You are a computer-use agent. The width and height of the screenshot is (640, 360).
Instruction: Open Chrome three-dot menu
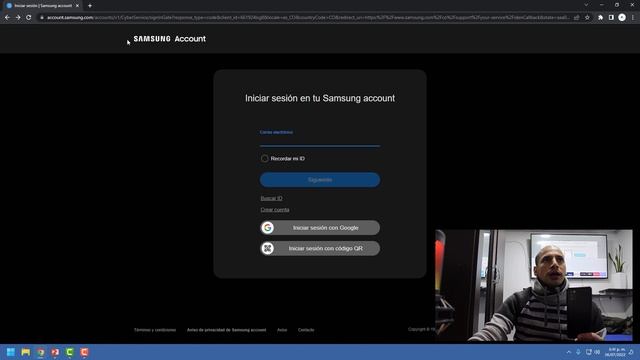tap(633, 18)
